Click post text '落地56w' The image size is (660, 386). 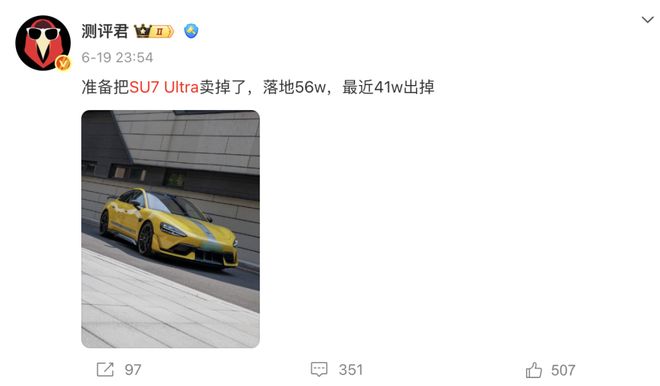point(294,87)
